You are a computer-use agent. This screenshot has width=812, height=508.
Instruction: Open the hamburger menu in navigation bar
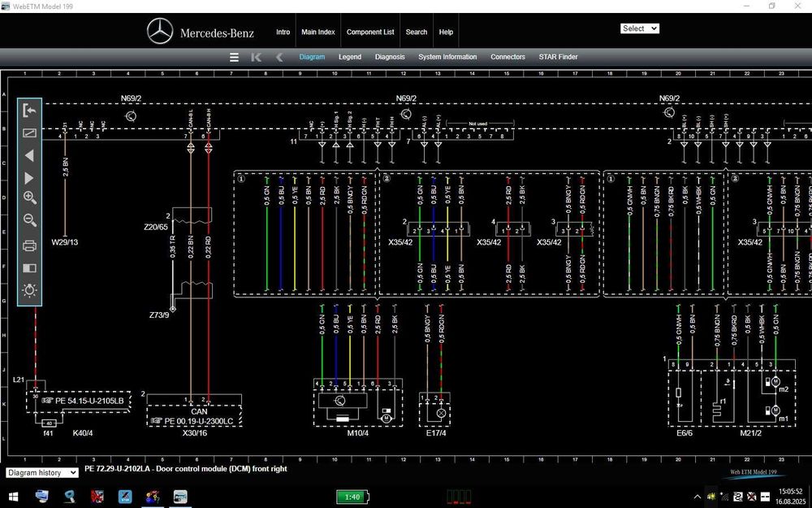pyautogui.click(x=234, y=57)
